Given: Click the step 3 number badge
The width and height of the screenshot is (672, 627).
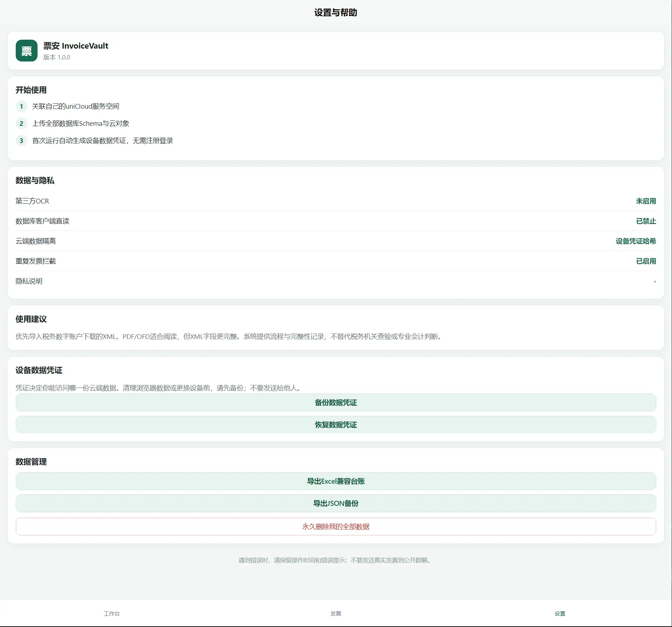Looking at the screenshot, I should [x=21, y=140].
